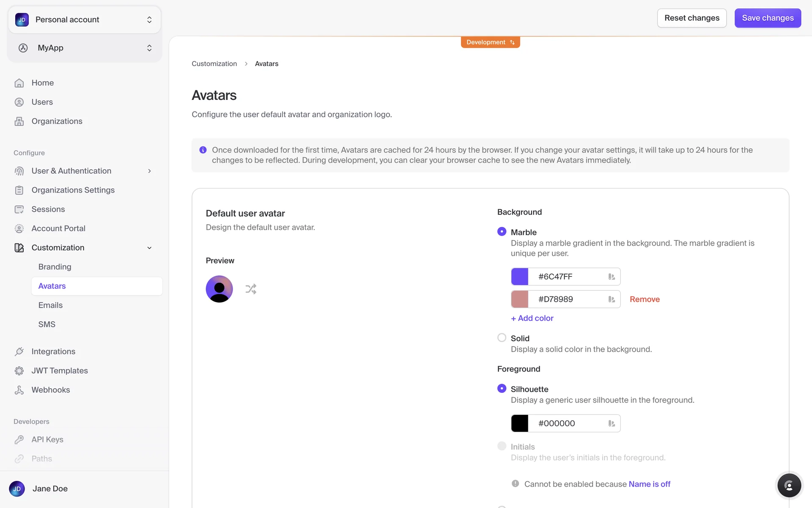Image resolution: width=812 pixels, height=508 pixels.
Task: Open the Emails customization page
Action: click(50, 305)
